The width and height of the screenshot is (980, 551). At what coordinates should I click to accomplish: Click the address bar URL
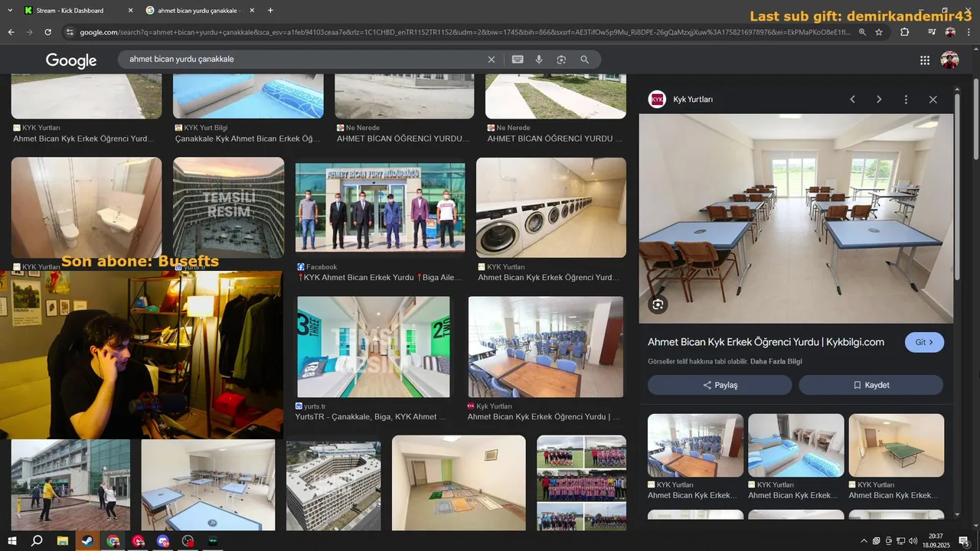coord(465,32)
